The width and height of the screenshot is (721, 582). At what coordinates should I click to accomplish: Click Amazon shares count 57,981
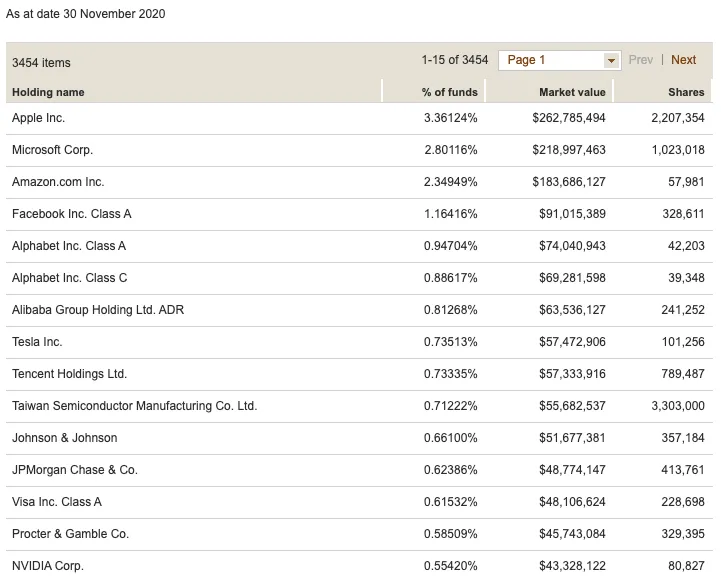pyautogui.click(x=686, y=182)
